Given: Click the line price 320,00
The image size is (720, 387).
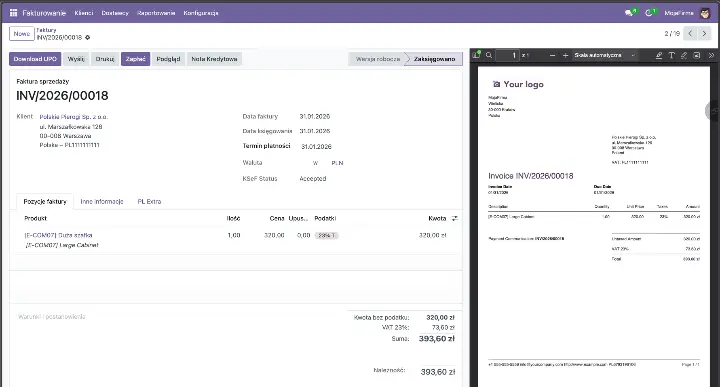Looking at the screenshot, I should (274, 235).
